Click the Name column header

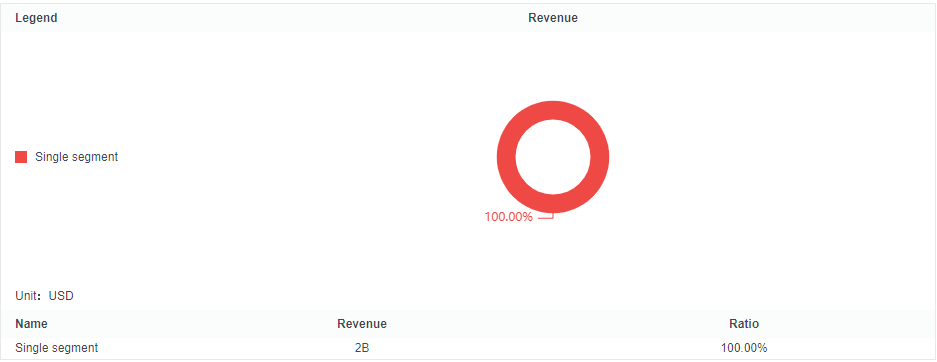pyautogui.click(x=32, y=324)
